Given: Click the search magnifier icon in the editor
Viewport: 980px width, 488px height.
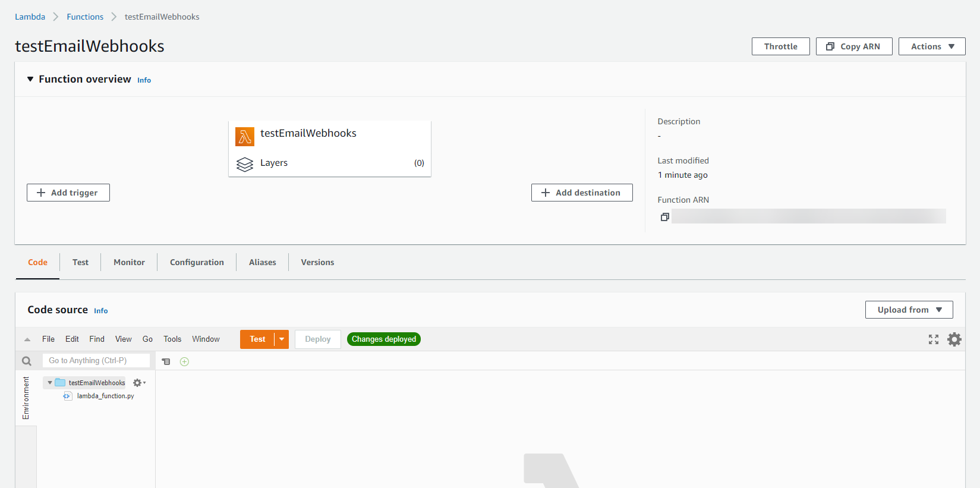Looking at the screenshot, I should pos(27,361).
